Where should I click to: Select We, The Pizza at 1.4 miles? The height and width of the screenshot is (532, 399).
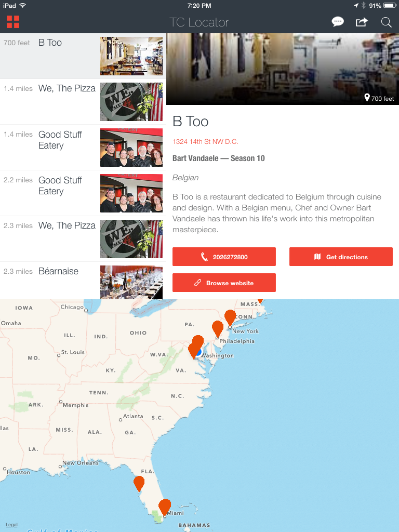[83, 102]
